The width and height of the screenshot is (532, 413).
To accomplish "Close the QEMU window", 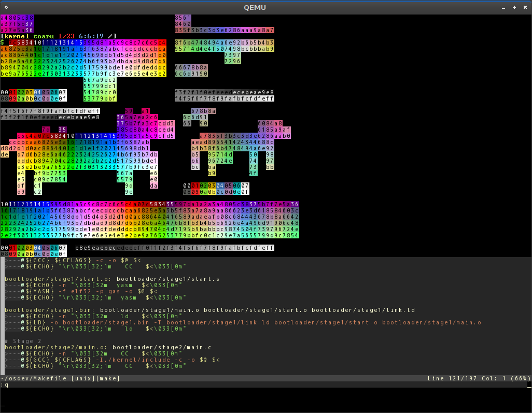I will click(525, 7).
